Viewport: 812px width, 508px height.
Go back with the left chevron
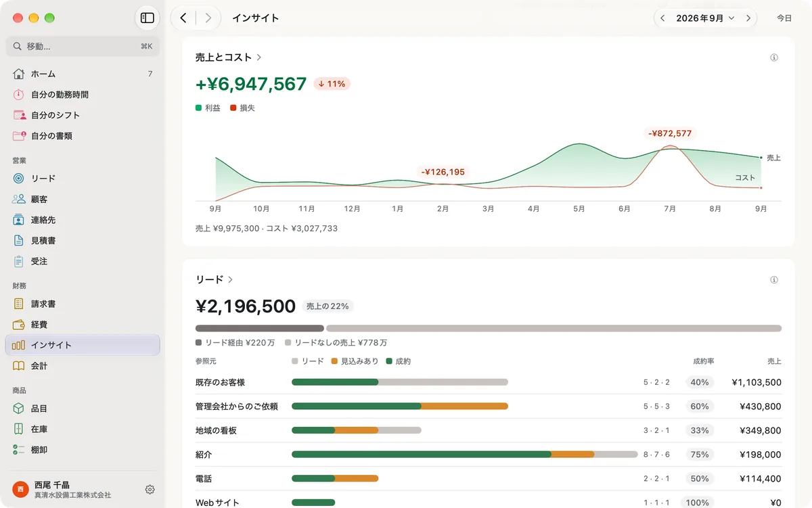pyautogui.click(x=183, y=18)
